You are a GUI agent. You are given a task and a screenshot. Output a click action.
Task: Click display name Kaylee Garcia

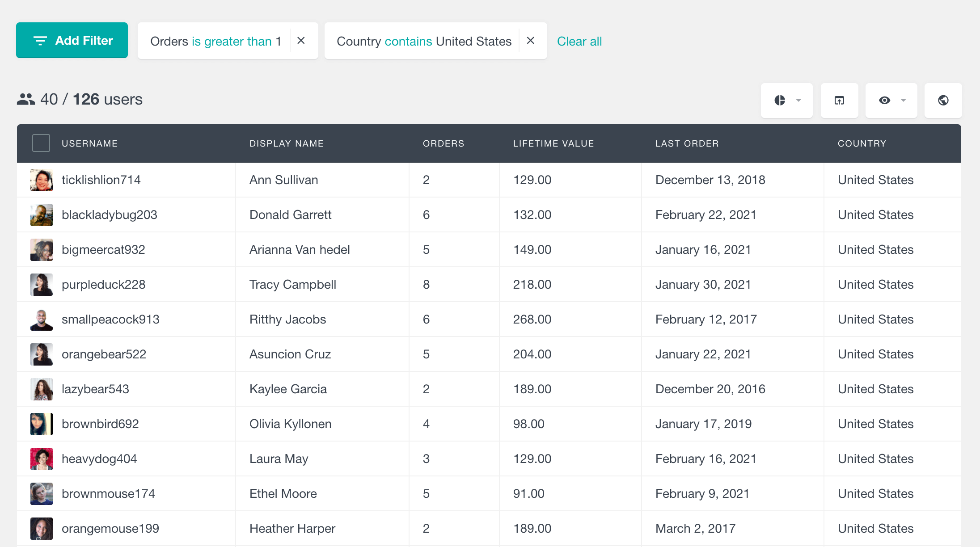tap(288, 389)
